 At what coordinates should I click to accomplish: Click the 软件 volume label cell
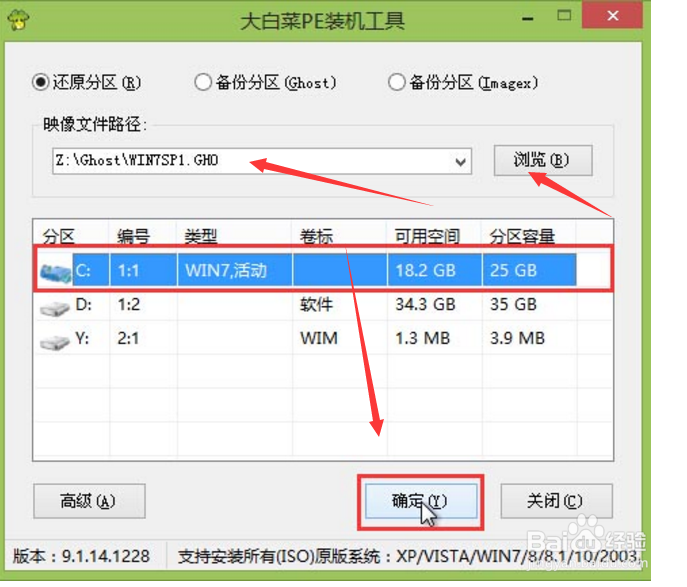(340, 304)
